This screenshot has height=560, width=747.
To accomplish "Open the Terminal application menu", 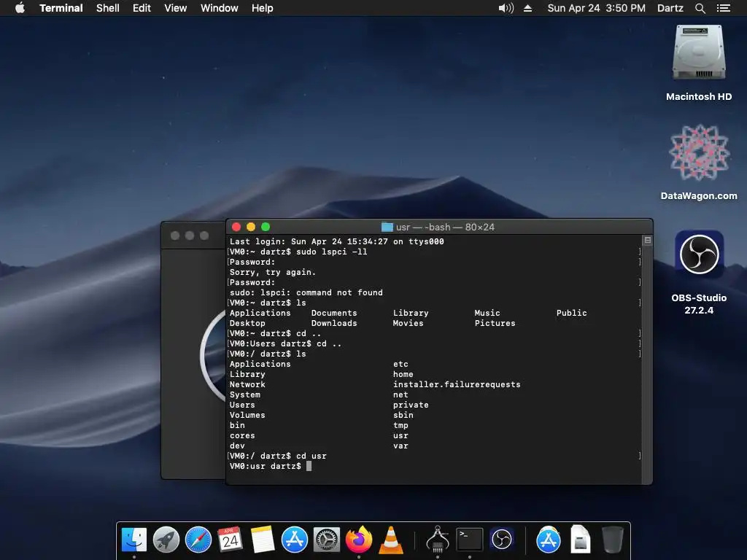I will tap(61, 8).
